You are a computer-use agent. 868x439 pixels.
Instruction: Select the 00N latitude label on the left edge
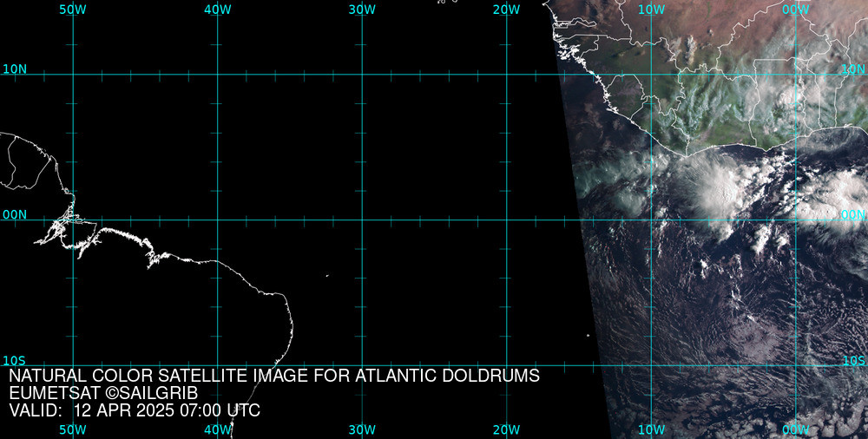click(15, 215)
